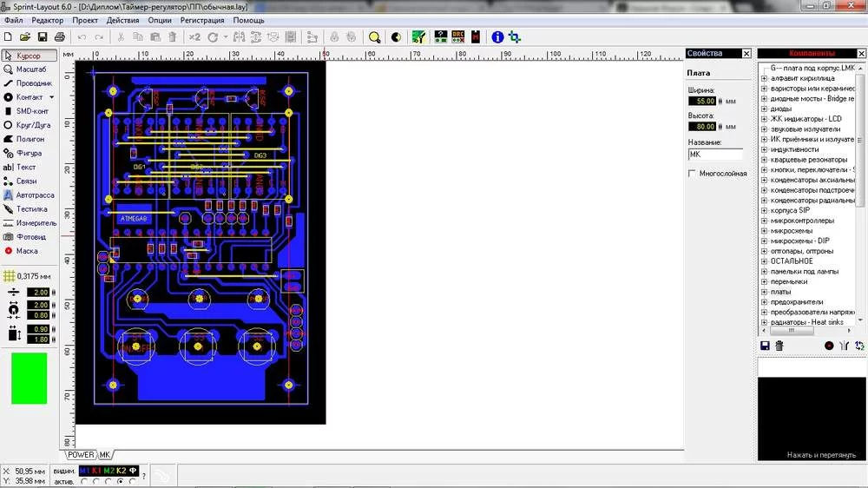Open the Фотовид photo view

click(x=30, y=237)
